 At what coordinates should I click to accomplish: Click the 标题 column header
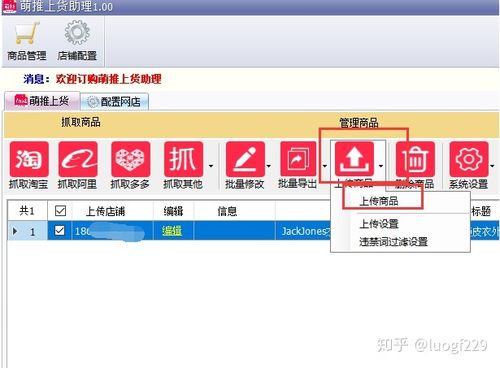[x=481, y=211]
